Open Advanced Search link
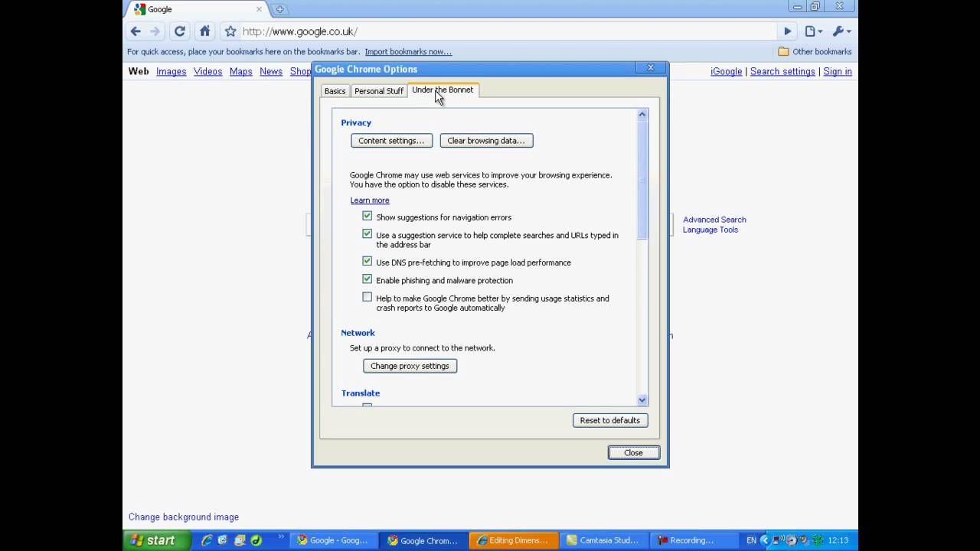Image resolution: width=980 pixels, height=551 pixels. click(x=714, y=220)
